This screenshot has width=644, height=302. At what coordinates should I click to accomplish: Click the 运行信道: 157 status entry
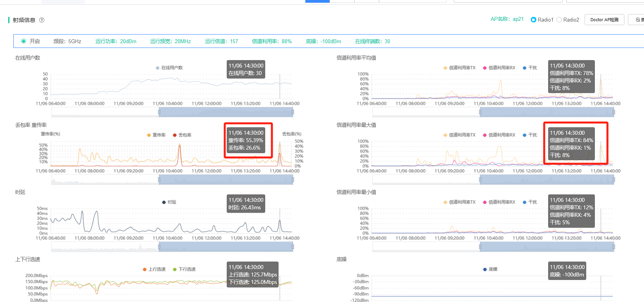222,41
